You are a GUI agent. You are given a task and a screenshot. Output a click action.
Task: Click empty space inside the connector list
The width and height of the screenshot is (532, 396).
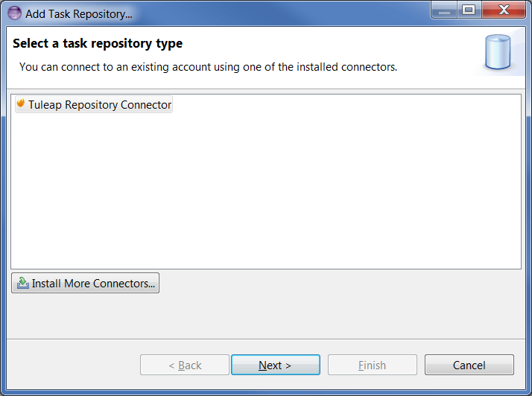point(265,194)
